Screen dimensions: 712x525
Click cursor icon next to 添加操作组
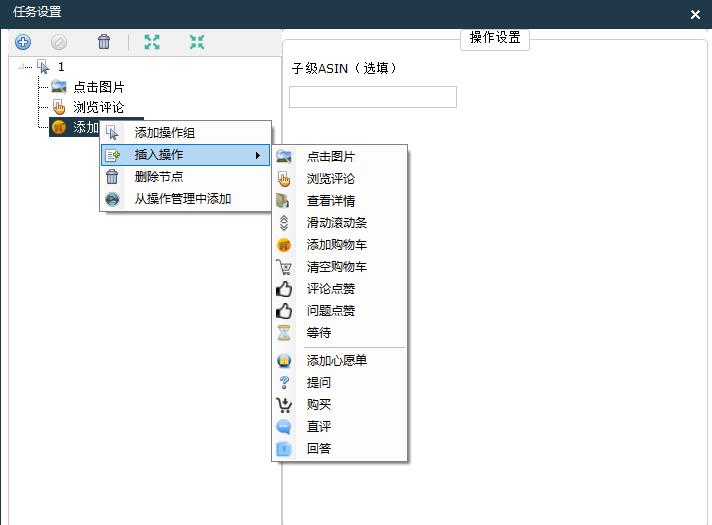112,133
